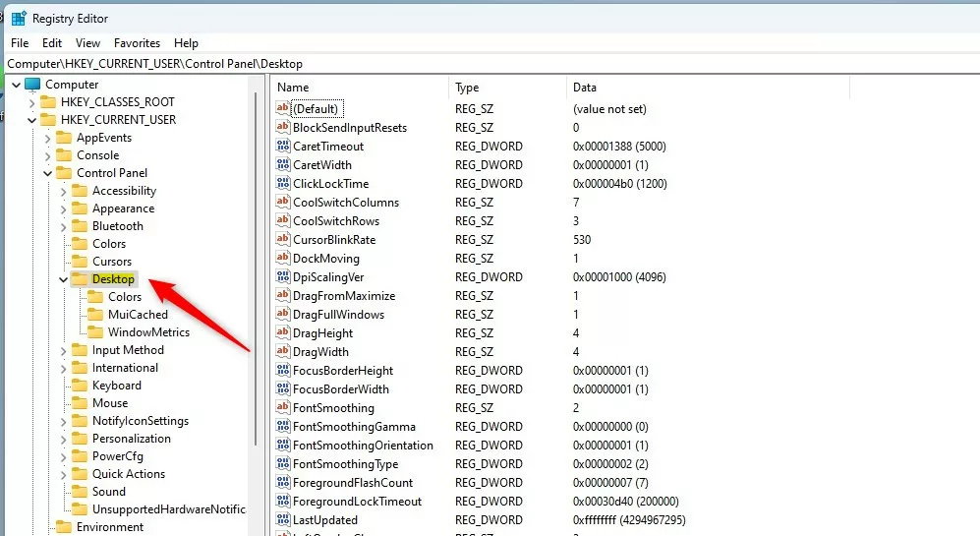The image size is (980, 536).
Task: Expand the Accessibility key
Action: [63, 192]
